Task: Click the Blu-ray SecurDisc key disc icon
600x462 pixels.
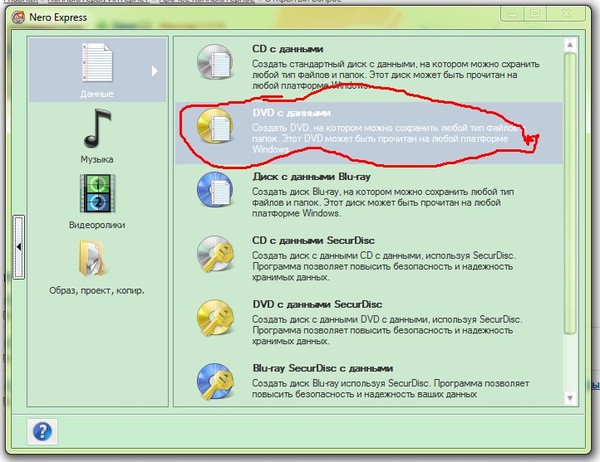Action: [x=215, y=381]
